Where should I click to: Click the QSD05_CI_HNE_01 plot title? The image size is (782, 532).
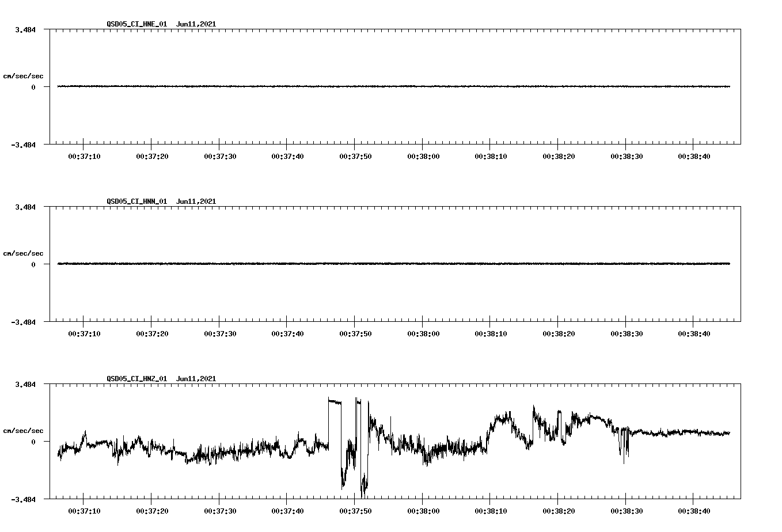coord(136,24)
